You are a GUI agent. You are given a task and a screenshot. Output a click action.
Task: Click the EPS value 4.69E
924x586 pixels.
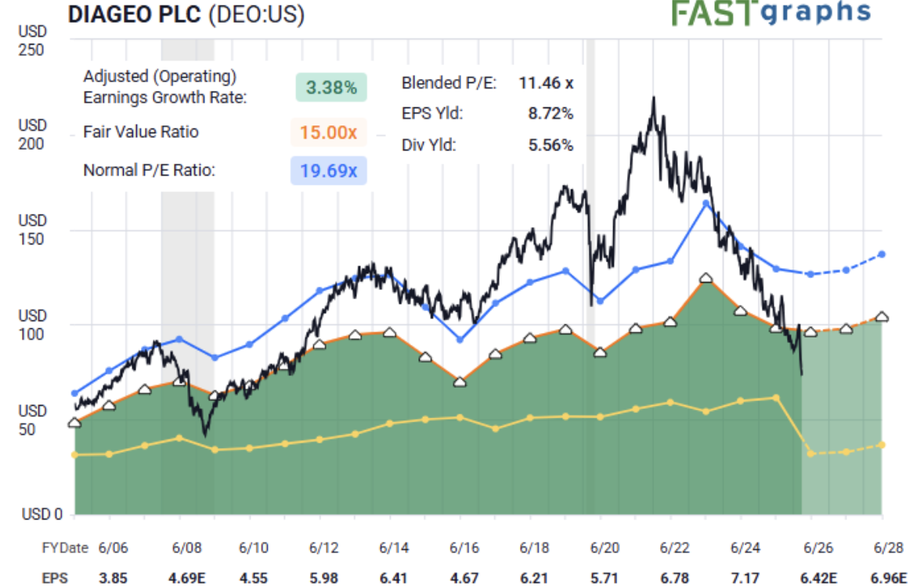187,577
